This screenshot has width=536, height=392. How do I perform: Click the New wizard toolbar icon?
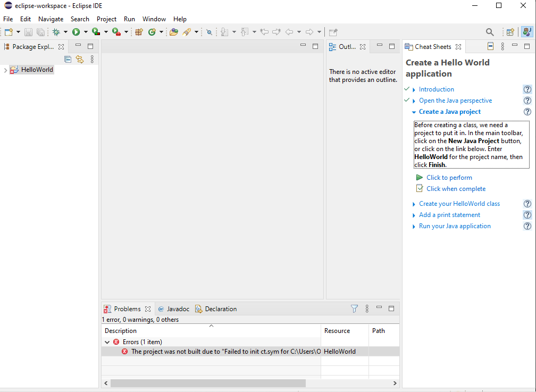click(x=9, y=32)
